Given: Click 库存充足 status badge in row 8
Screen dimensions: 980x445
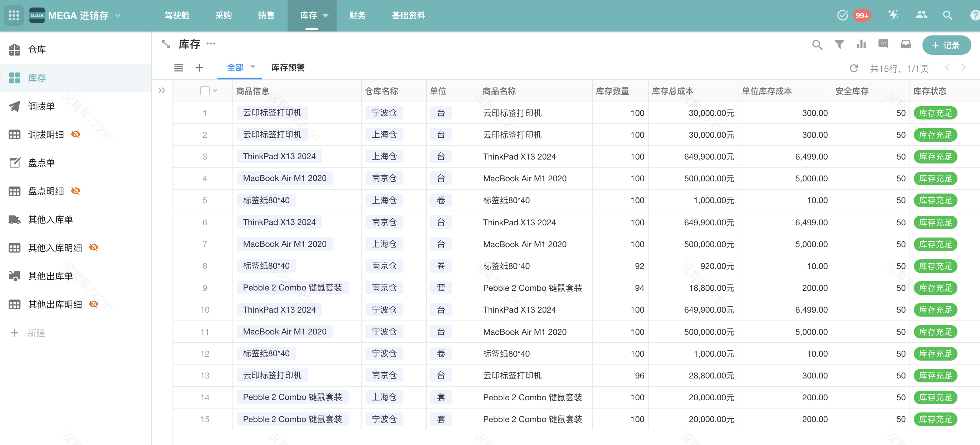Looking at the screenshot, I should 935,266.
